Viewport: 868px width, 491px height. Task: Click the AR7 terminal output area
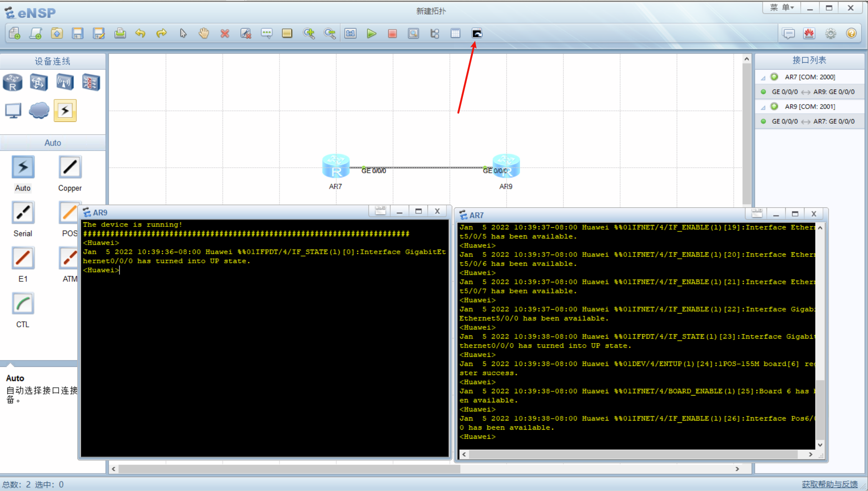click(637, 336)
